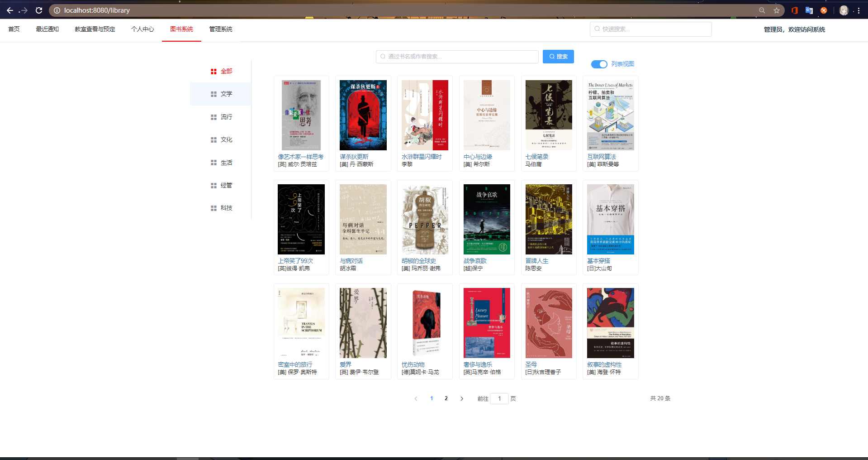
Task: Click the browser back arrow
Action: click(9, 10)
